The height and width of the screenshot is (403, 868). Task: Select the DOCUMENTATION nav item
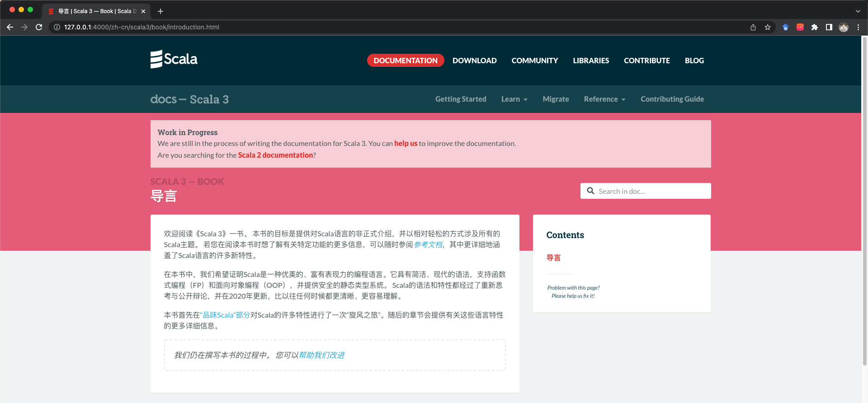pos(406,61)
